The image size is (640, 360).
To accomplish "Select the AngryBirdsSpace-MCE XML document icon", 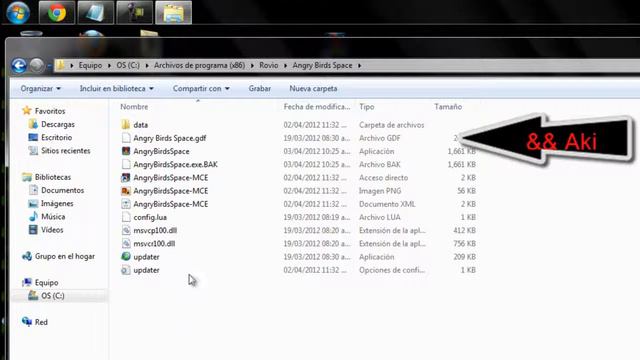I will click(x=126, y=204).
